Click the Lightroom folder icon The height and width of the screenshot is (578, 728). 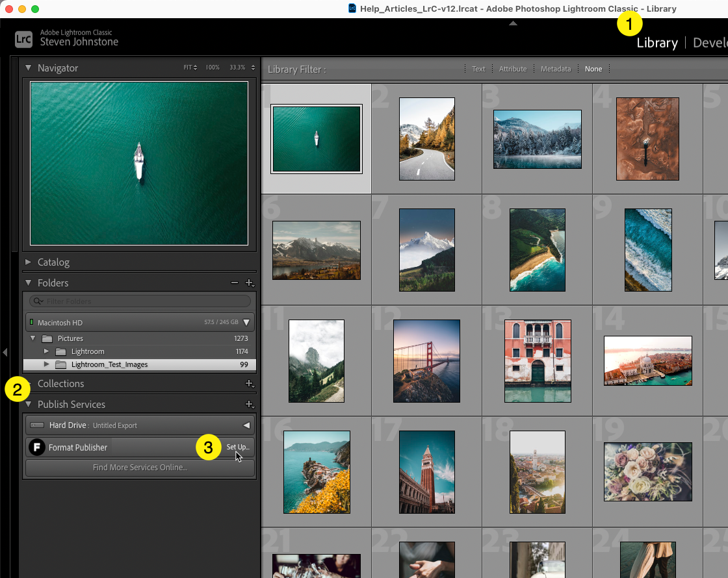click(x=60, y=351)
